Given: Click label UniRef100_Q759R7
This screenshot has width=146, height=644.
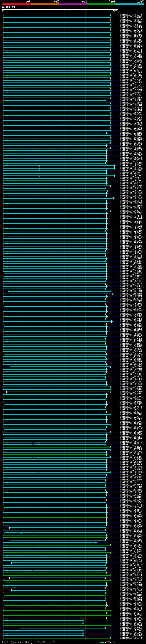Looking at the screenshot, I should tap(131, 570).
